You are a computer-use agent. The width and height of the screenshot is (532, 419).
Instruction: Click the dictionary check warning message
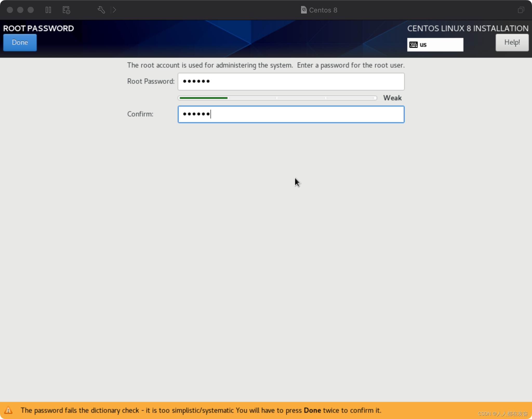201,410
